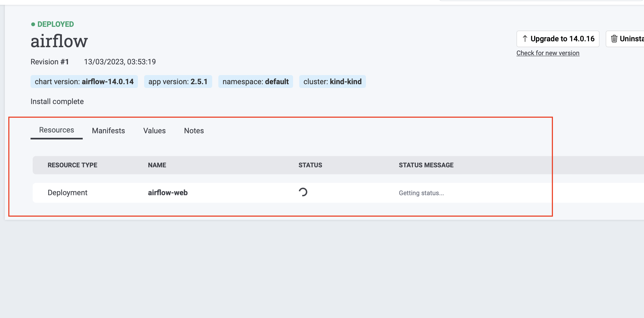Click the airflow release title

coord(59,41)
